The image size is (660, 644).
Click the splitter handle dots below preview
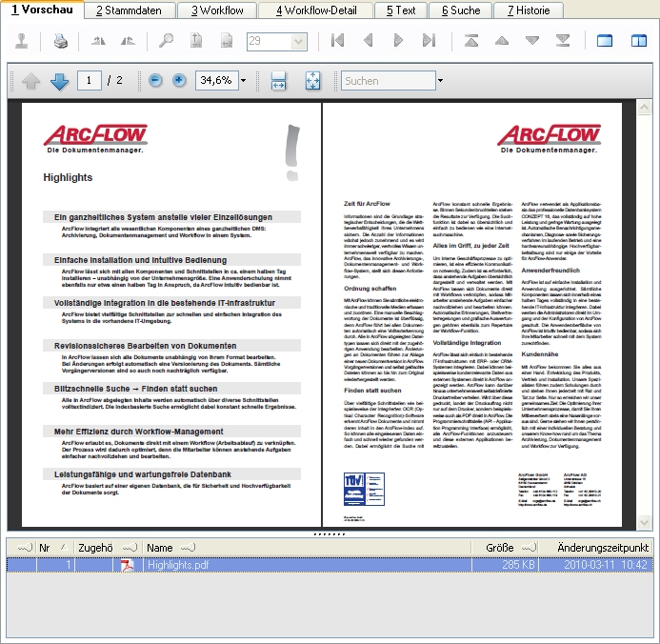pos(330,534)
